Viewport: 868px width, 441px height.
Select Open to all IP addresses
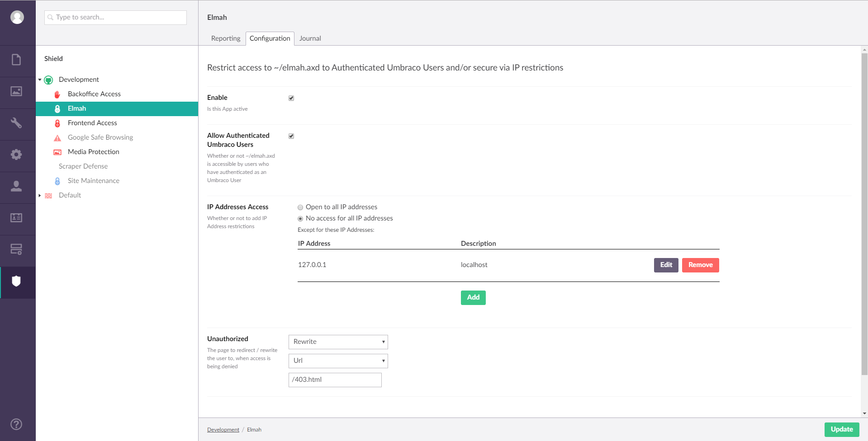(x=300, y=207)
